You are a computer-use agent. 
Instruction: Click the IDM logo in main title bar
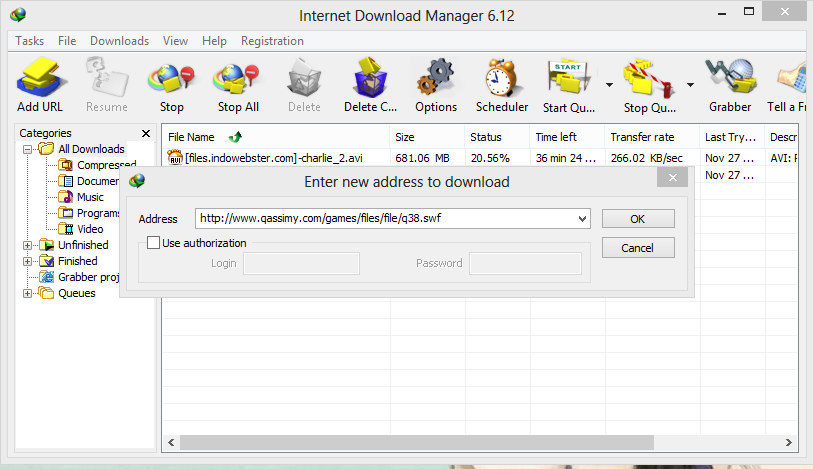[x=18, y=15]
